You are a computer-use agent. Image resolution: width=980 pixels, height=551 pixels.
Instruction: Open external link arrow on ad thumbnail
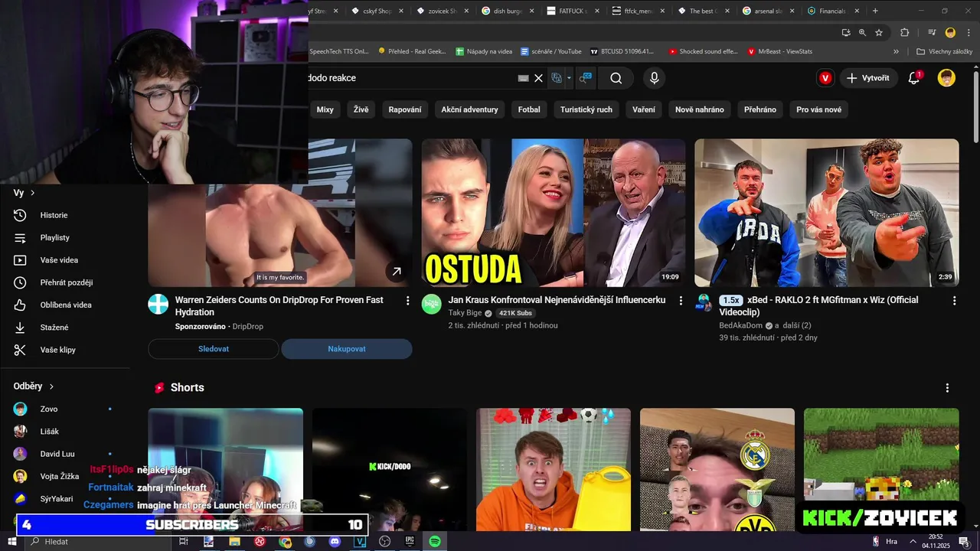click(x=397, y=272)
